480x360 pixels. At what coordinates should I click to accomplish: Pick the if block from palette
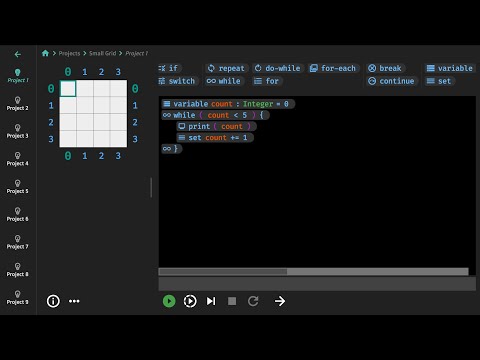point(168,68)
